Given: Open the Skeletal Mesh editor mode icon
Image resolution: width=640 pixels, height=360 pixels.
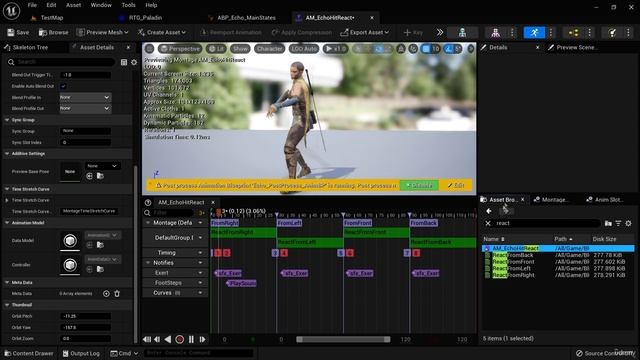Looking at the screenshot, I should [x=495, y=33].
